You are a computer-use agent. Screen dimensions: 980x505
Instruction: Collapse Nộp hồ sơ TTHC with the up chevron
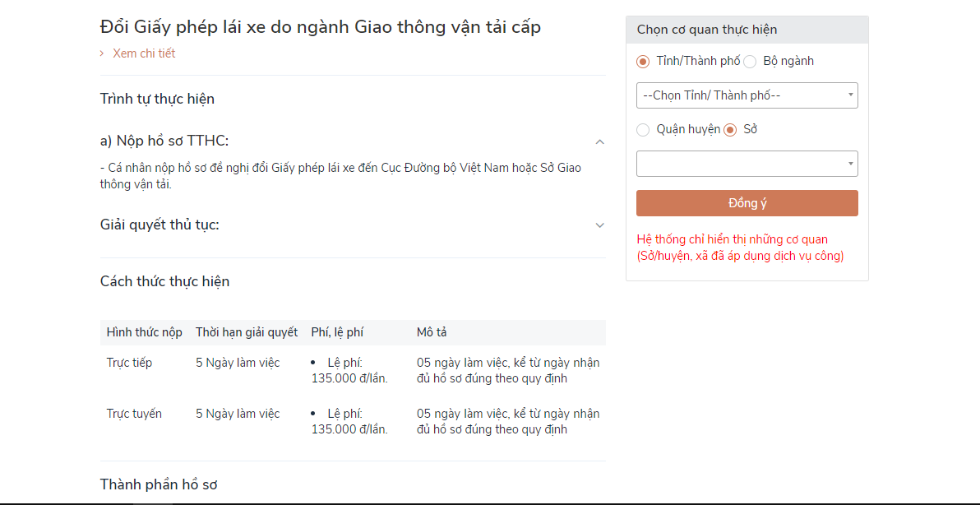point(599,141)
